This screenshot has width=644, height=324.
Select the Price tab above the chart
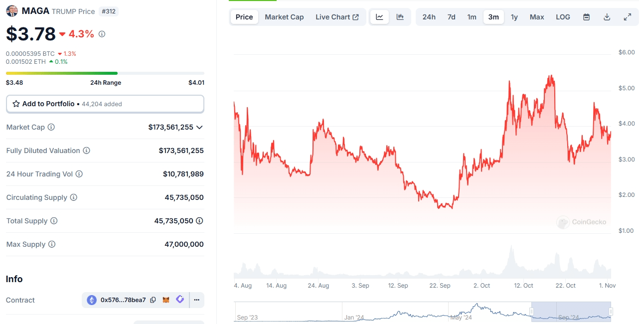(x=244, y=16)
